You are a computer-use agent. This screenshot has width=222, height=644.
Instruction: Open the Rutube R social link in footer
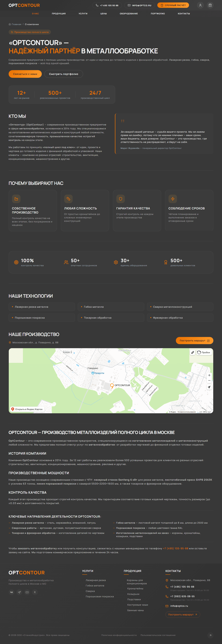click(35, 592)
